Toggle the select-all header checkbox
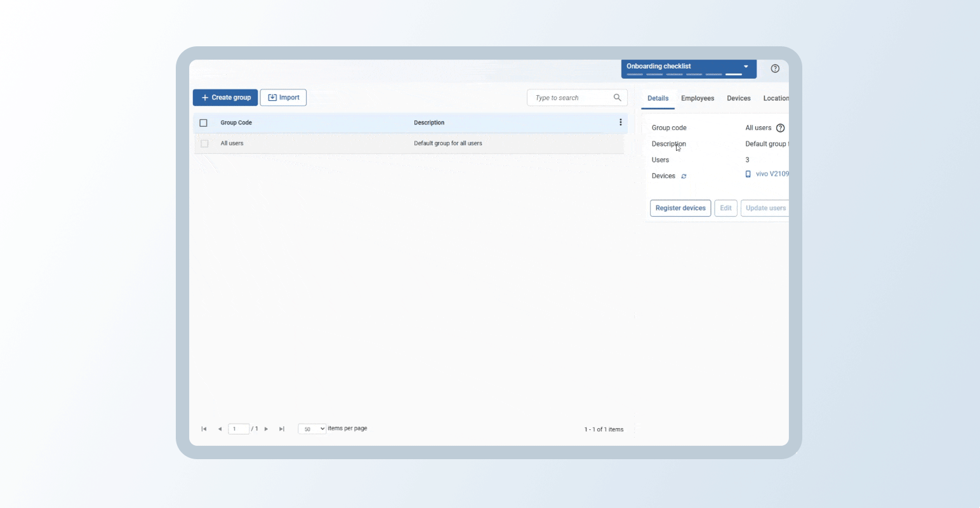The height and width of the screenshot is (508, 980). point(204,123)
